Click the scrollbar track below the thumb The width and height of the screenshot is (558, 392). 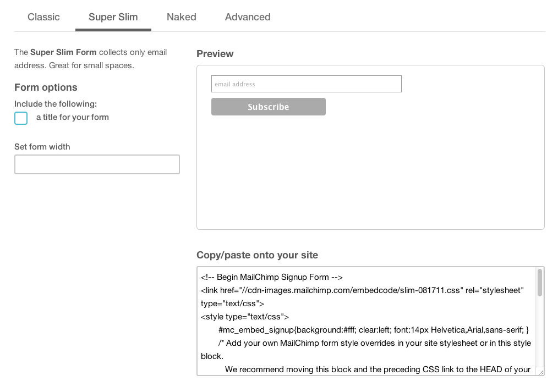tap(540, 335)
